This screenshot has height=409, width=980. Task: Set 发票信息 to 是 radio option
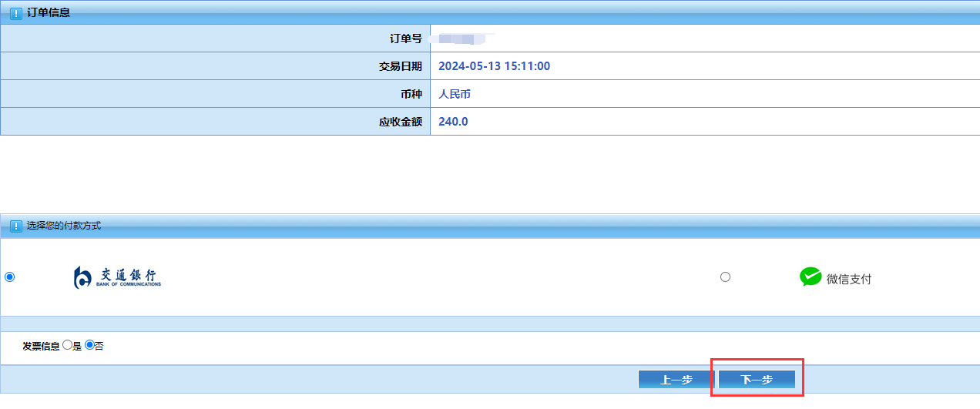(67, 345)
